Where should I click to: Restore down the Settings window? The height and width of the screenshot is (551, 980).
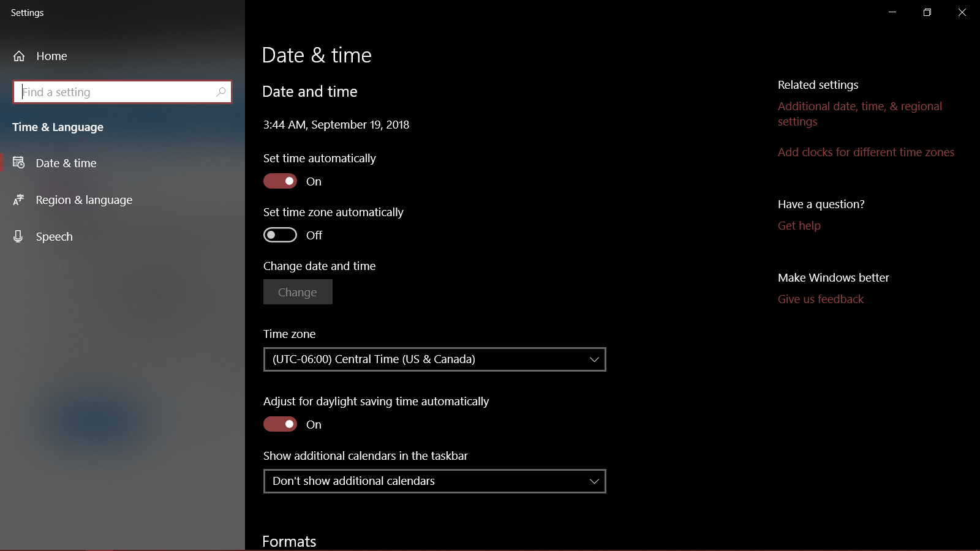pyautogui.click(x=927, y=12)
